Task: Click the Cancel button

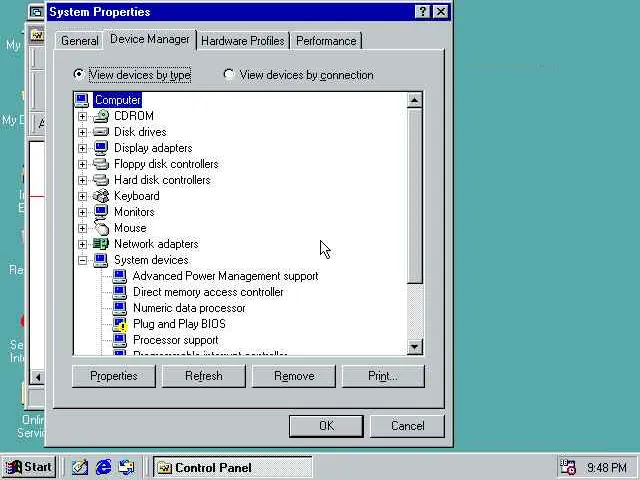Action: (x=407, y=426)
